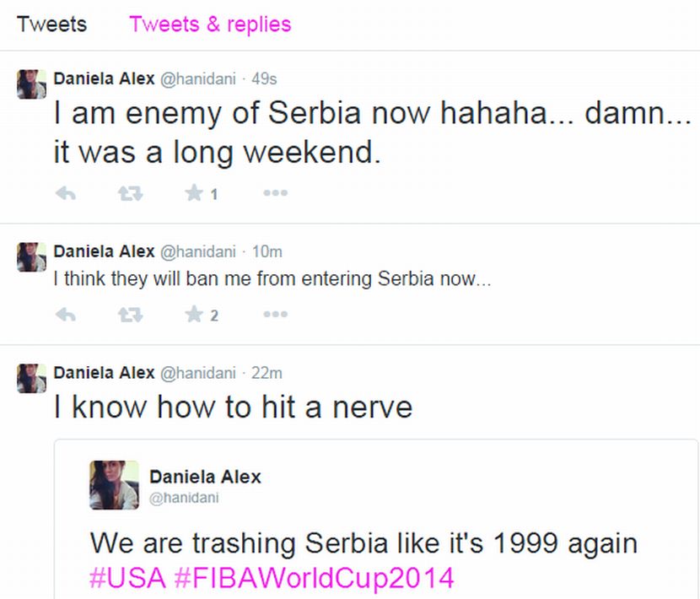The height and width of the screenshot is (599, 700).
Task: Open the 49s timestamp permalink
Action: [264, 78]
